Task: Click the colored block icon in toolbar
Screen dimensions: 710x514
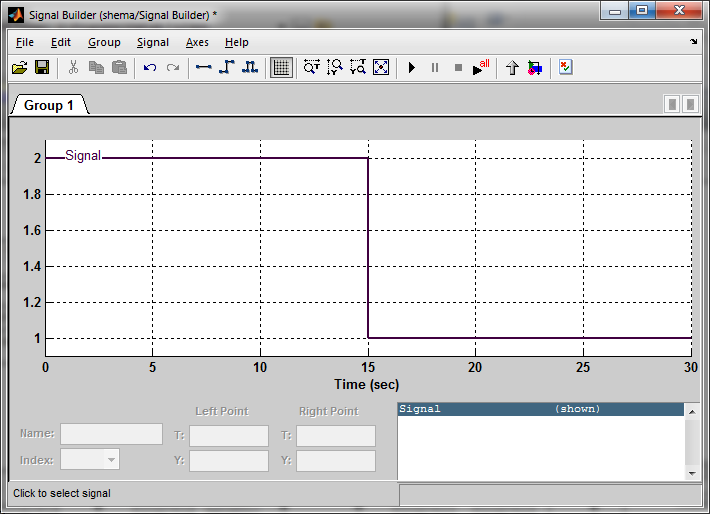Action: (x=535, y=68)
